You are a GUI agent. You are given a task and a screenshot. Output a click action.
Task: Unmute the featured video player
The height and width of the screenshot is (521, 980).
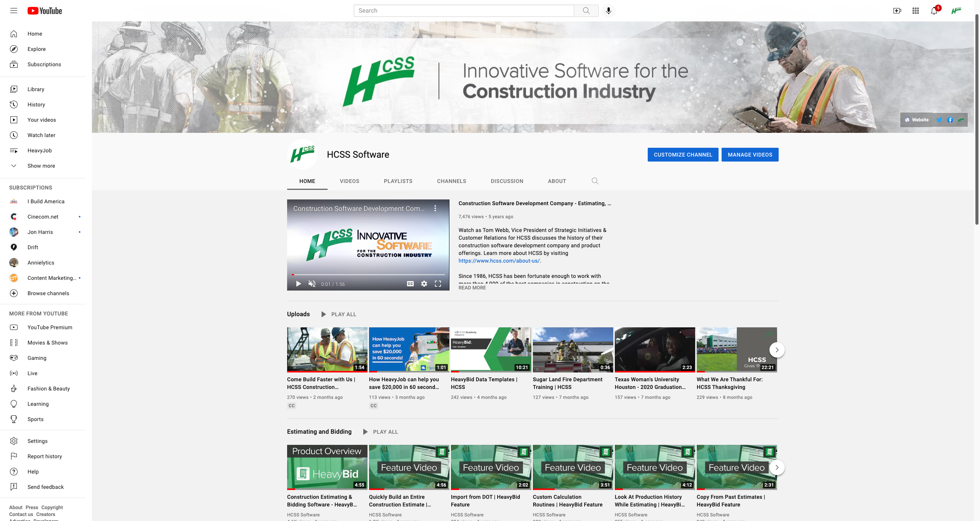point(312,284)
